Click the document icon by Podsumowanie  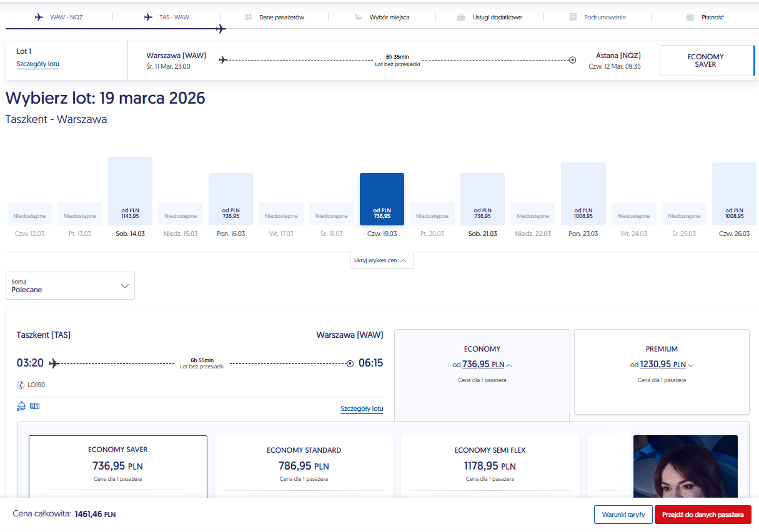coord(573,17)
